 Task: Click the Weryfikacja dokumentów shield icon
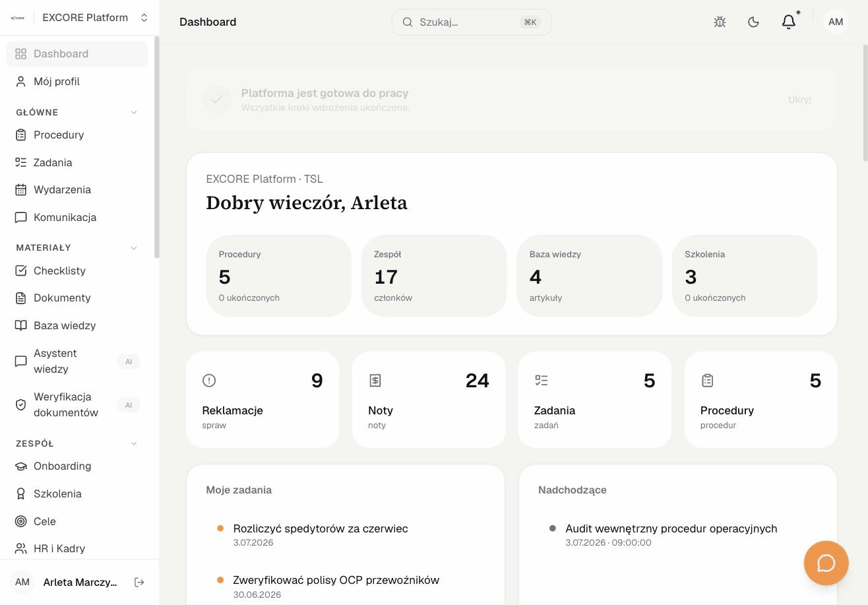tap(21, 405)
